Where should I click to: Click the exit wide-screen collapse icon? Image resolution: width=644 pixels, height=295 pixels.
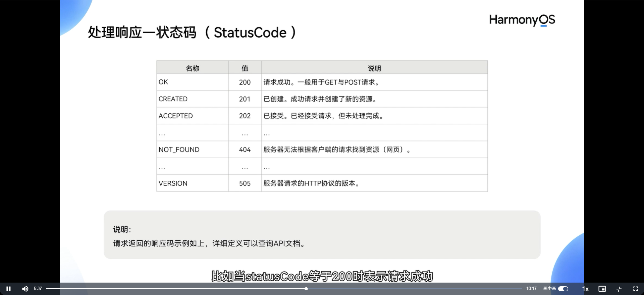pyautogui.click(x=619, y=289)
